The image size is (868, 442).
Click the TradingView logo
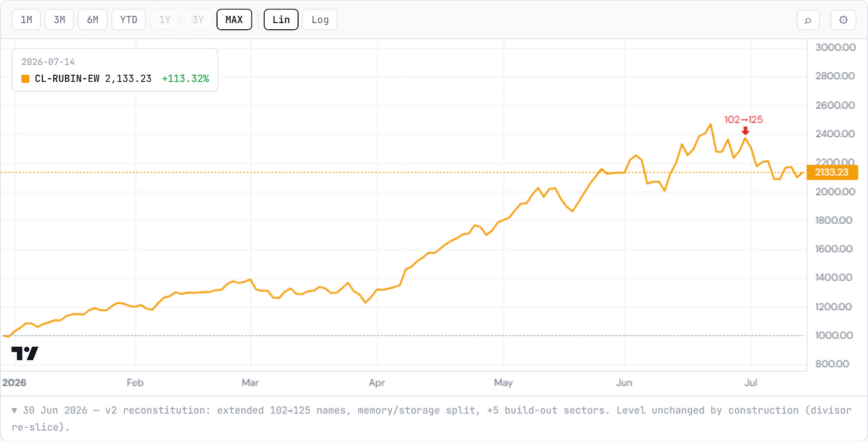point(24,353)
